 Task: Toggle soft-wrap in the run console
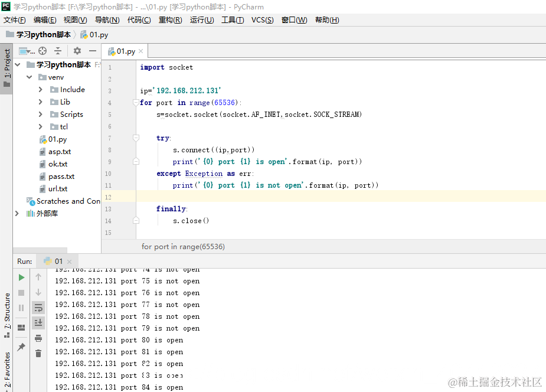[38, 308]
